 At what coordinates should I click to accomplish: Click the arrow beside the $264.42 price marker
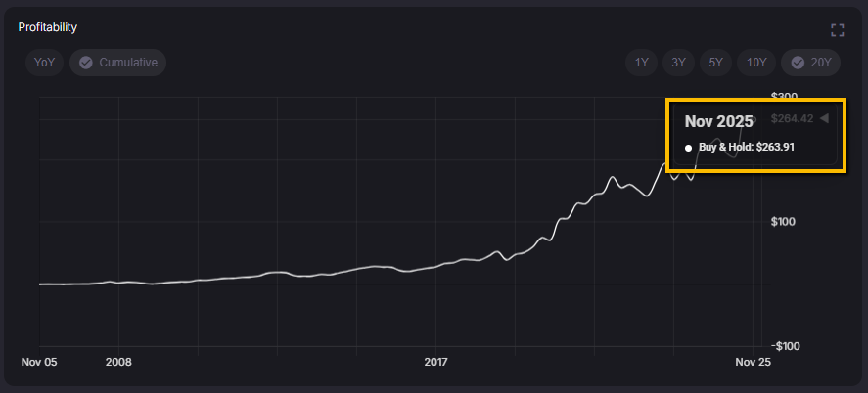824,118
